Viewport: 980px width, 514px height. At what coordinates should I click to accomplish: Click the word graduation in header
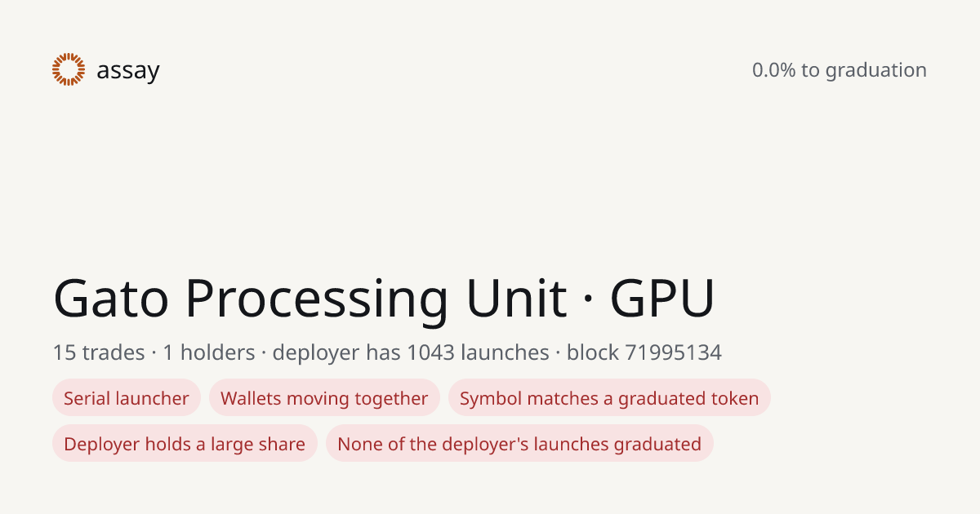[876, 71]
